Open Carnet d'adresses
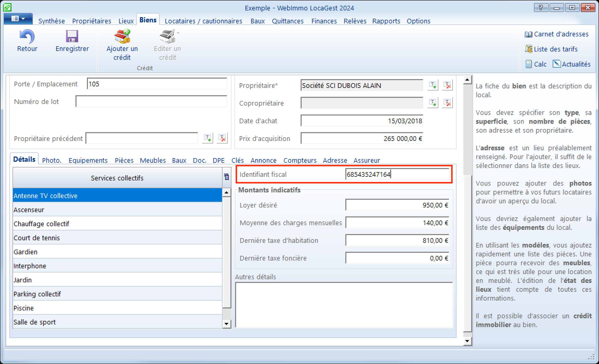This screenshot has width=599, height=364. pyautogui.click(x=557, y=34)
